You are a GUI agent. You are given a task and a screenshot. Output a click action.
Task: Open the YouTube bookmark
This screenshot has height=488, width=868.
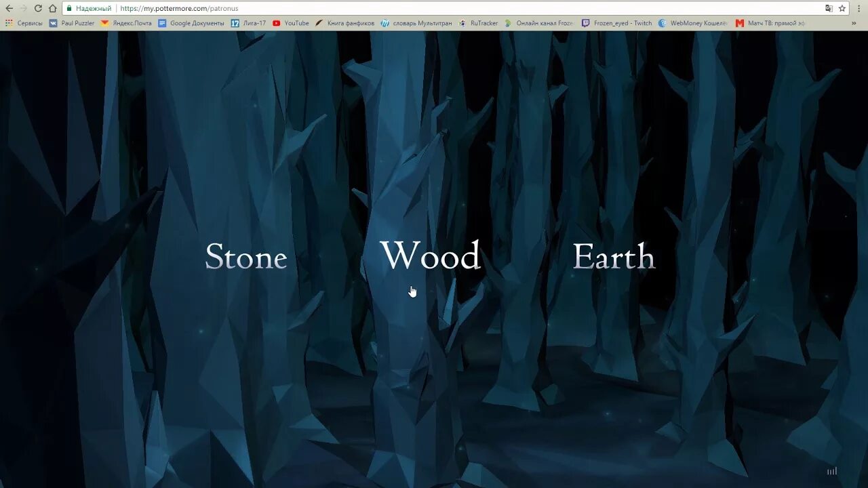point(290,23)
